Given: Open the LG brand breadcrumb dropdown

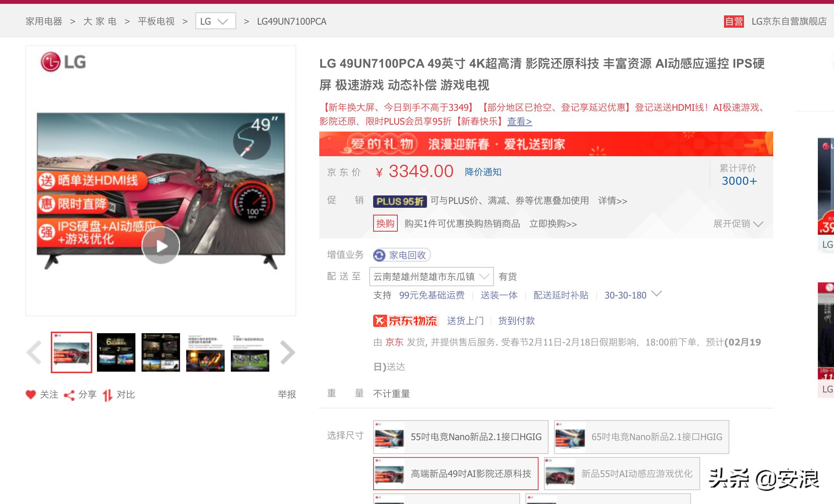Looking at the screenshot, I should tap(215, 21).
